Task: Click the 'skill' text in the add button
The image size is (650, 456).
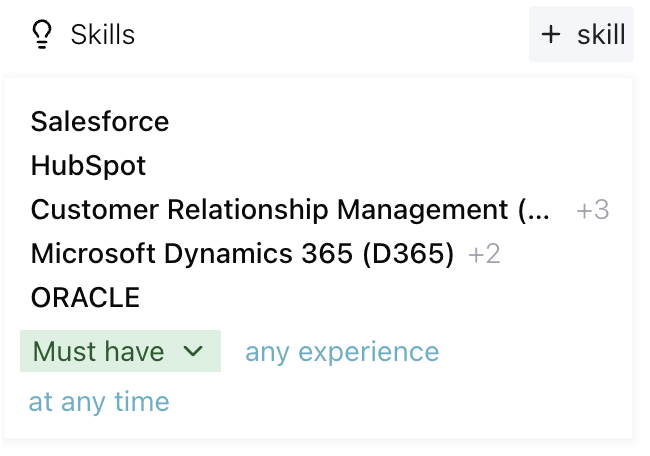Action: point(601,35)
